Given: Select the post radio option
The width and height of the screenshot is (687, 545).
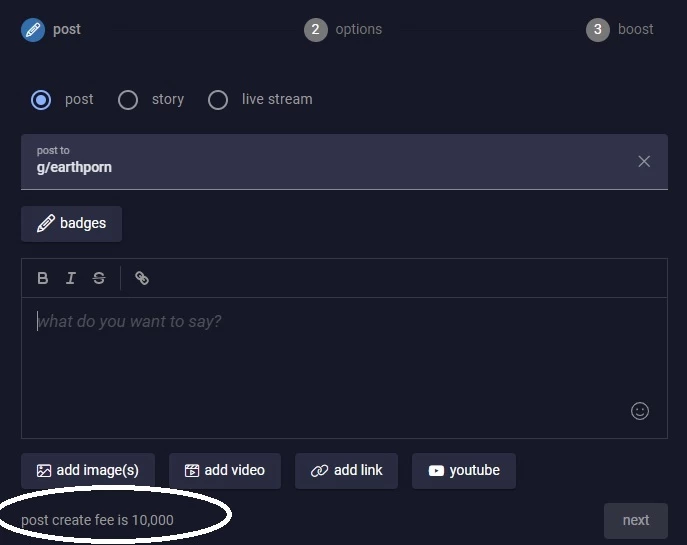Looking at the screenshot, I should 41,100.
